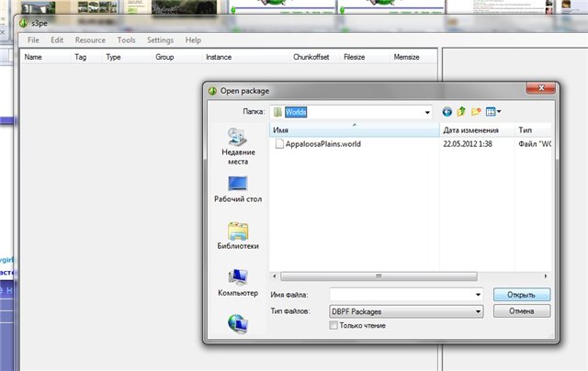This screenshot has width=588, height=371.
Task: Click the Отмена button
Action: (x=521, y=311)
